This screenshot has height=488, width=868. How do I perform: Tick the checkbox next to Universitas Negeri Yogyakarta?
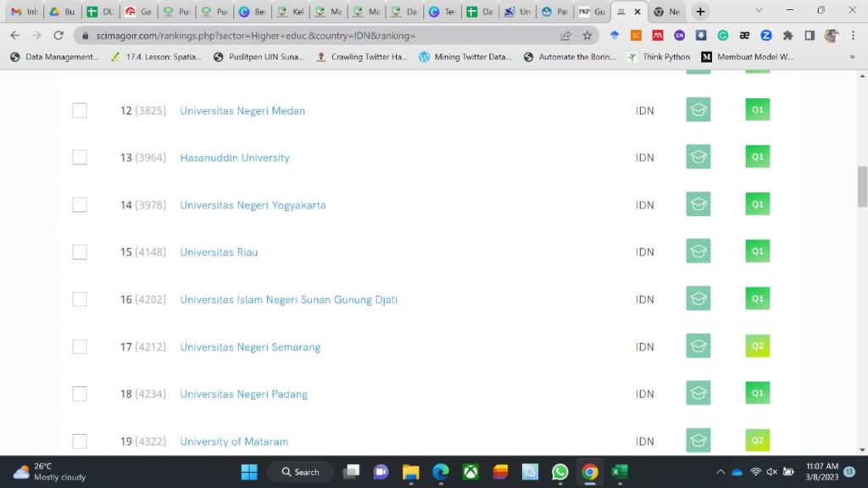point(80,205)
